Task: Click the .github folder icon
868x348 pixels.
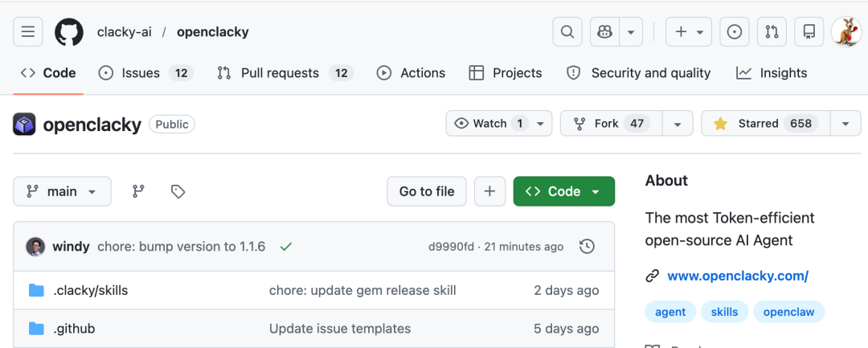Action: pos(36,329)
